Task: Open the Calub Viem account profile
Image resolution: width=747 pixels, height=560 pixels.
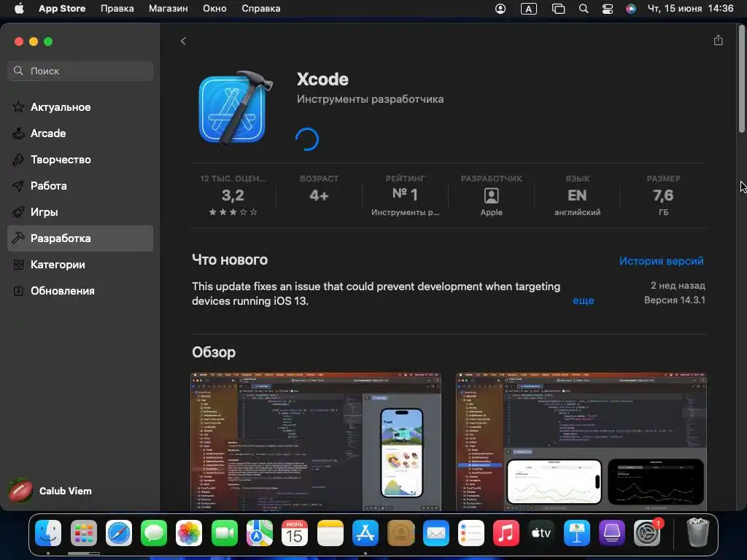Action: click(x=50, y=491)
